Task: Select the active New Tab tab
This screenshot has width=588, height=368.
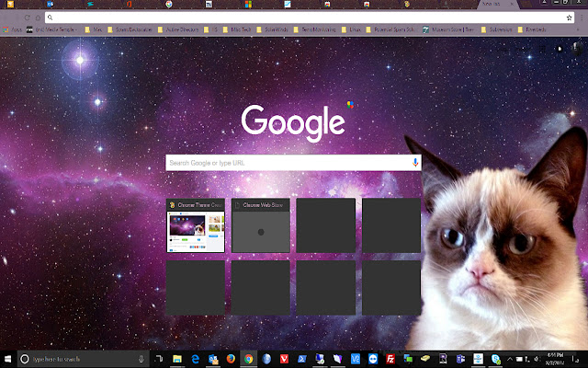Action: 498,4
